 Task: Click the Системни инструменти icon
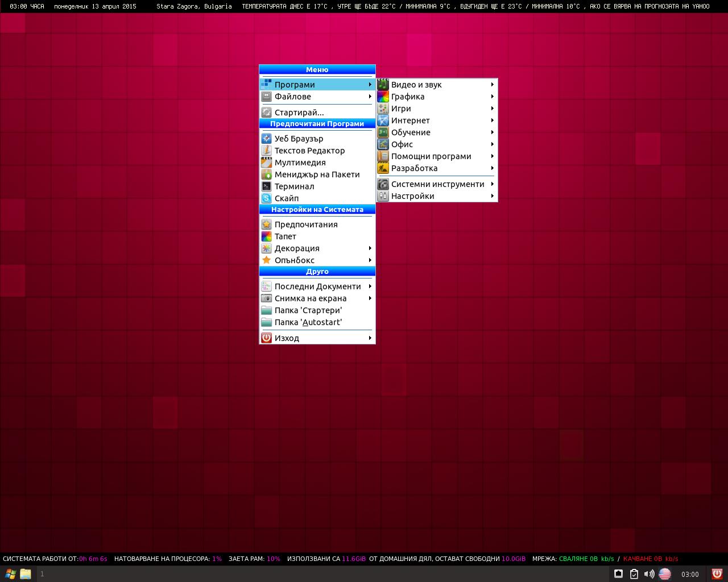click(x=383, y=184)
